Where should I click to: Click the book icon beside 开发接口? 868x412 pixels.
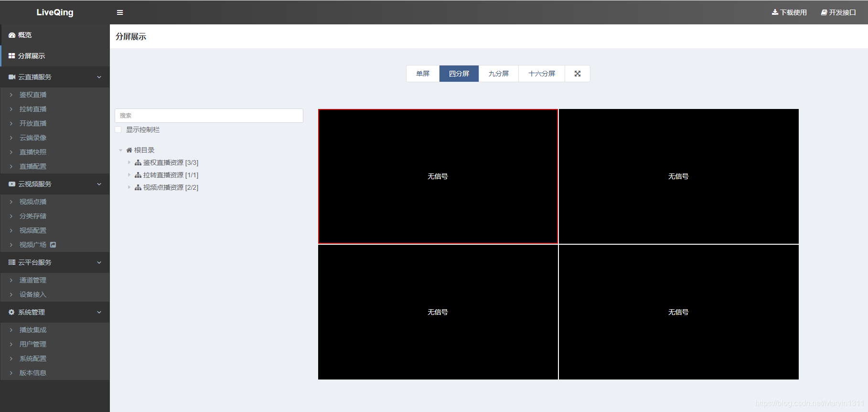point(824,12)
